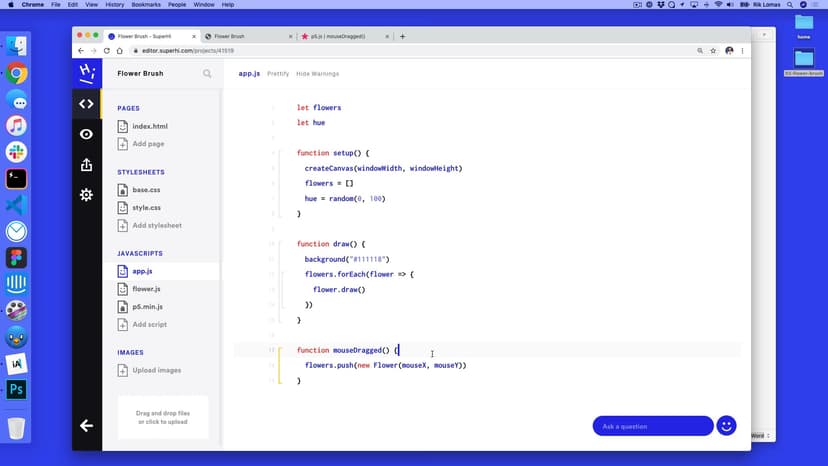This screenshot has width=828, height=466.
Task: Click the smiley face help button
Action: pos(727,426)
